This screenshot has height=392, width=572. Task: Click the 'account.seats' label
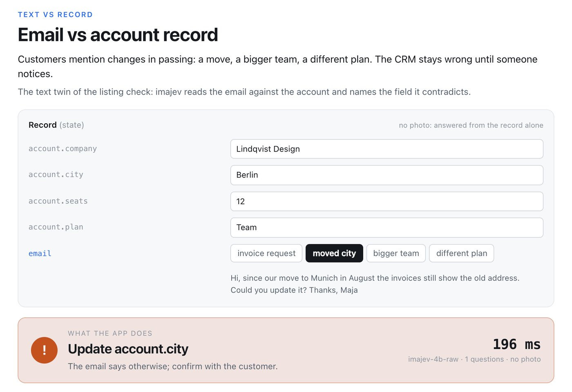point(58,201)
